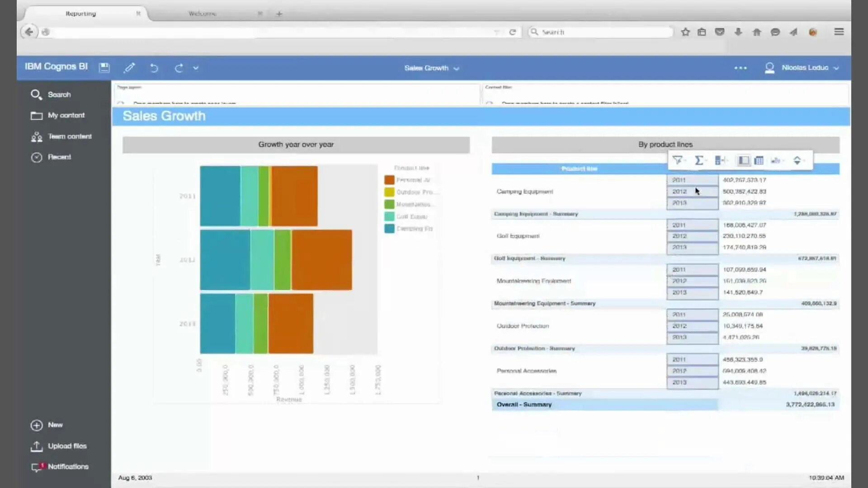Click the Sigma summarize icon

pos(699,160)
